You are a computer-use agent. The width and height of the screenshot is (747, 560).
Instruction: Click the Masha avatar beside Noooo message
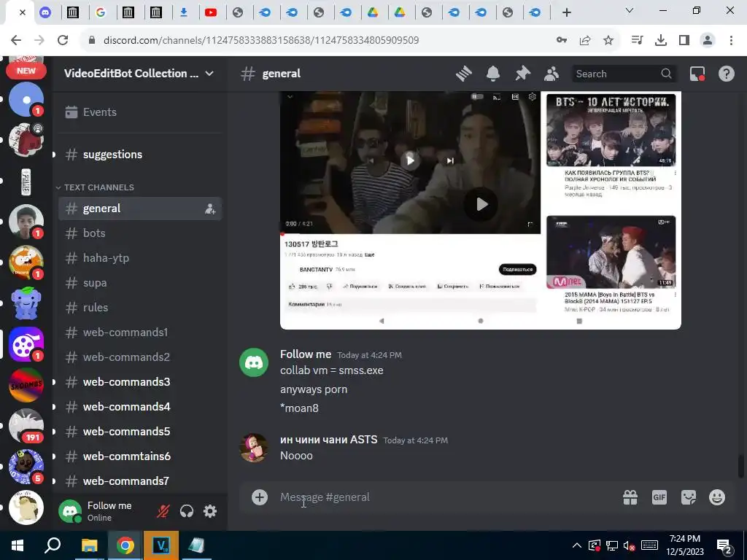pos(253,448)
